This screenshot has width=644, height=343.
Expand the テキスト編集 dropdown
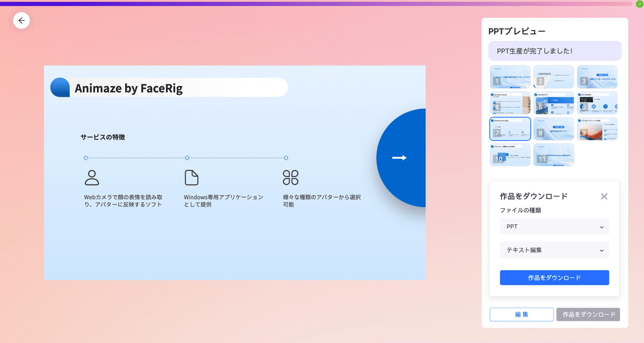(554, 250)
